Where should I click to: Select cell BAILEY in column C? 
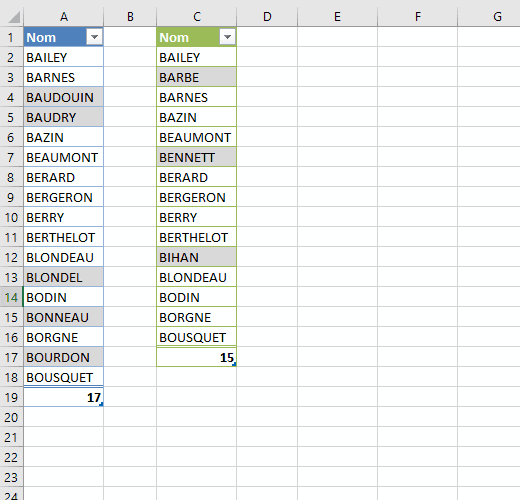click(197, 57)
